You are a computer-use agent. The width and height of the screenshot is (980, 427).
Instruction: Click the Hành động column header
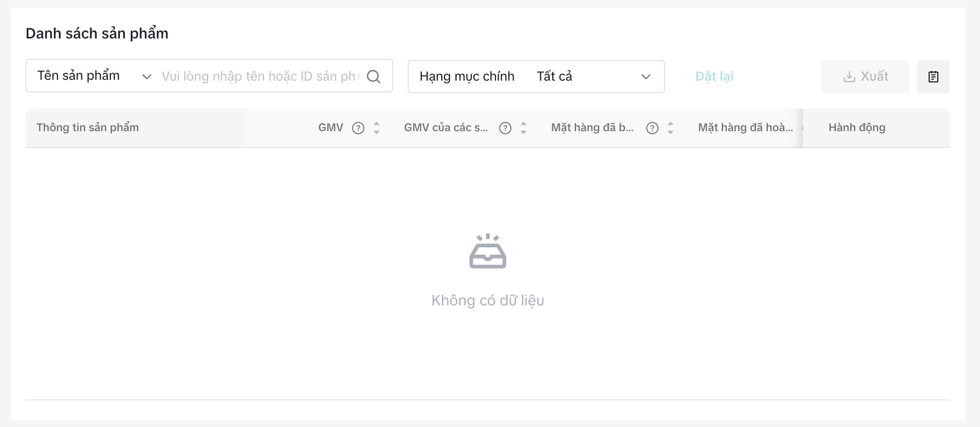pos(857,128)
